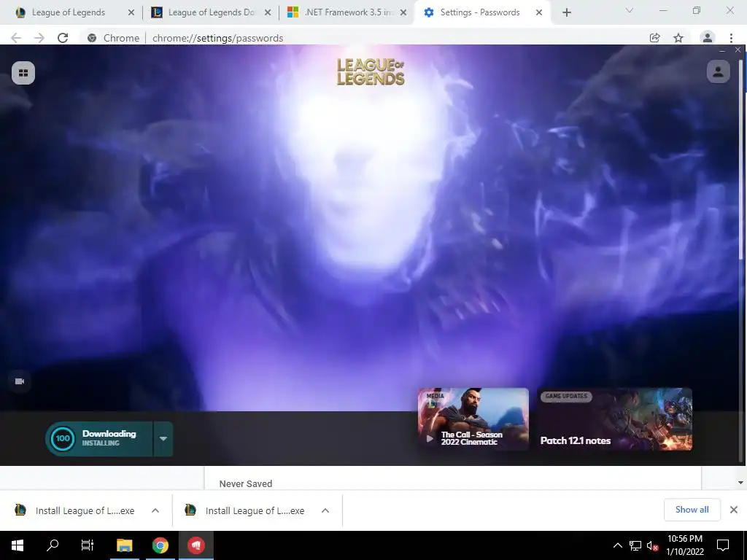The image size is (747, 560).
Task: Click the Chrome forward arrow
Action: [39, 38]
